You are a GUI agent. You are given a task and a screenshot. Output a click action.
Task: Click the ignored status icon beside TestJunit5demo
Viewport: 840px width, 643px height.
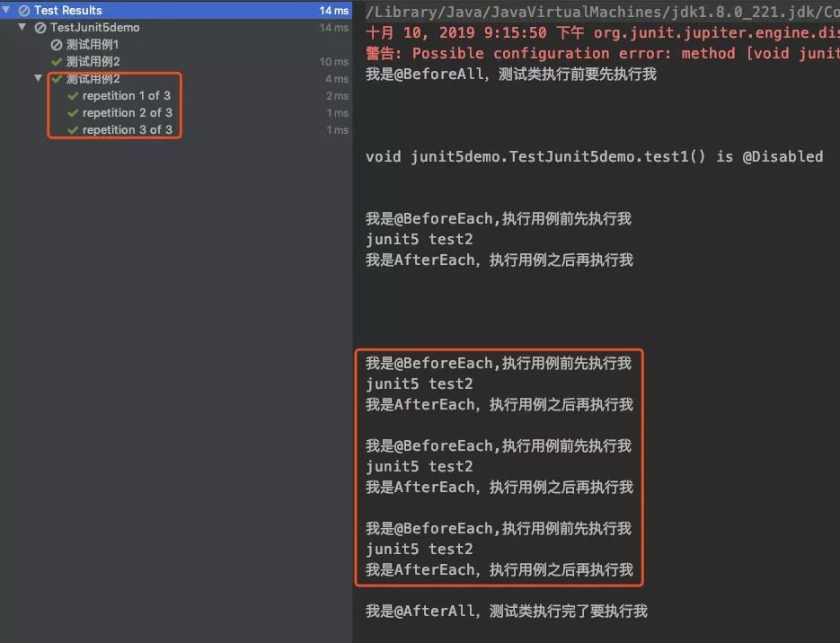(x=40, y=27)
